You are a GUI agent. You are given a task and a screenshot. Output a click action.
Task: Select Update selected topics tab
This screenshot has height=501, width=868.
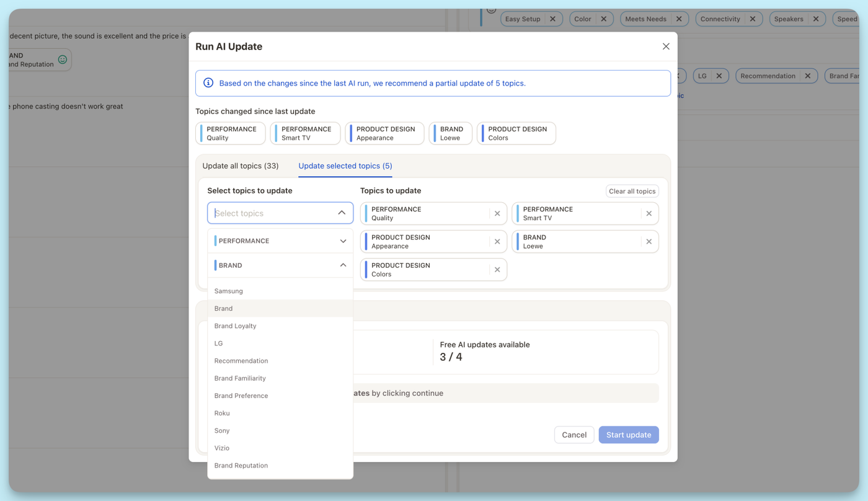coord(345,166)
